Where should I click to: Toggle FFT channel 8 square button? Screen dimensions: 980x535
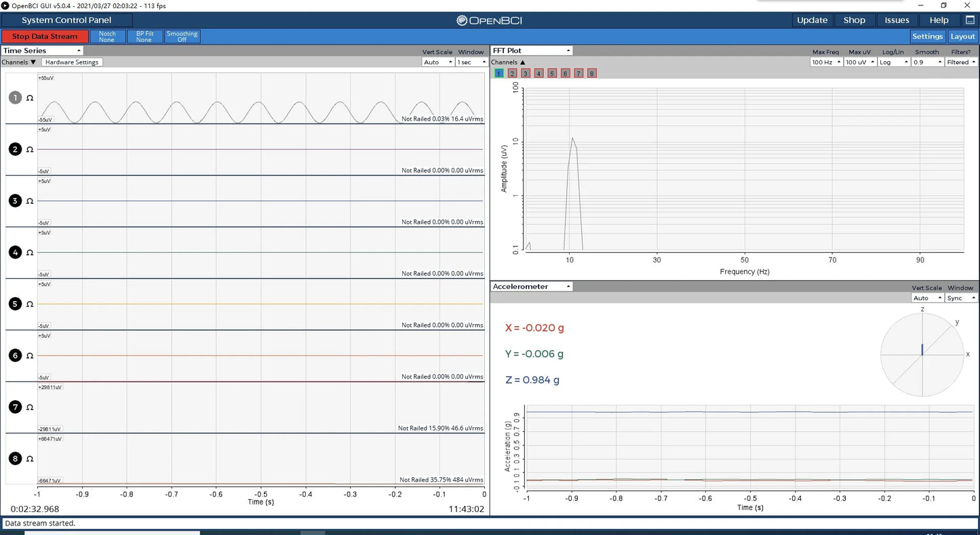[x=592, y=73]
